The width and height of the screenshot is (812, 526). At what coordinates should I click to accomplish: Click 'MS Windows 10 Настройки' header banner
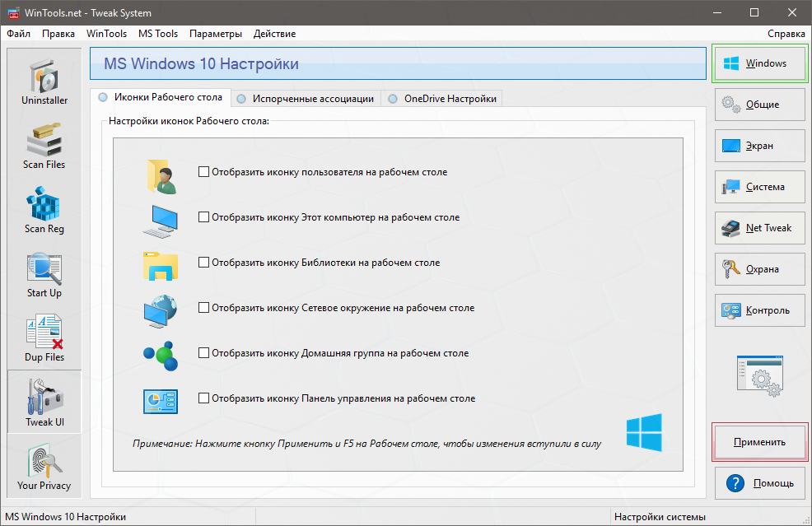point(398,63)
